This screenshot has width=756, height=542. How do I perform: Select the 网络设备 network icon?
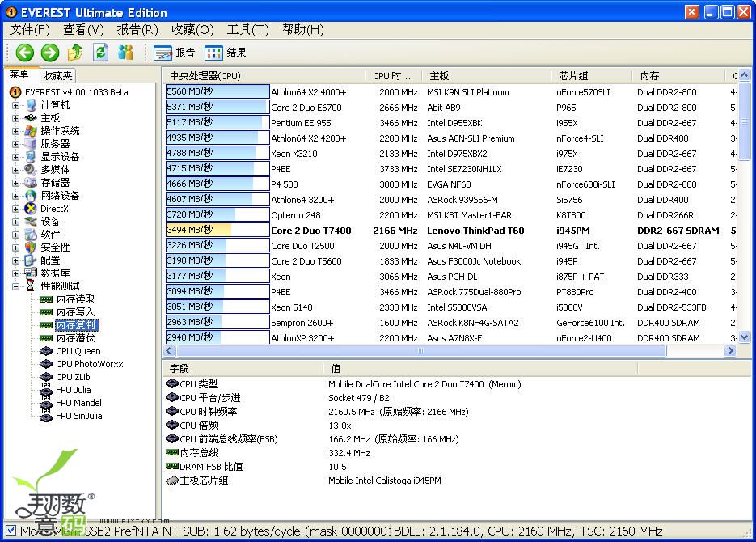point(31,196)
